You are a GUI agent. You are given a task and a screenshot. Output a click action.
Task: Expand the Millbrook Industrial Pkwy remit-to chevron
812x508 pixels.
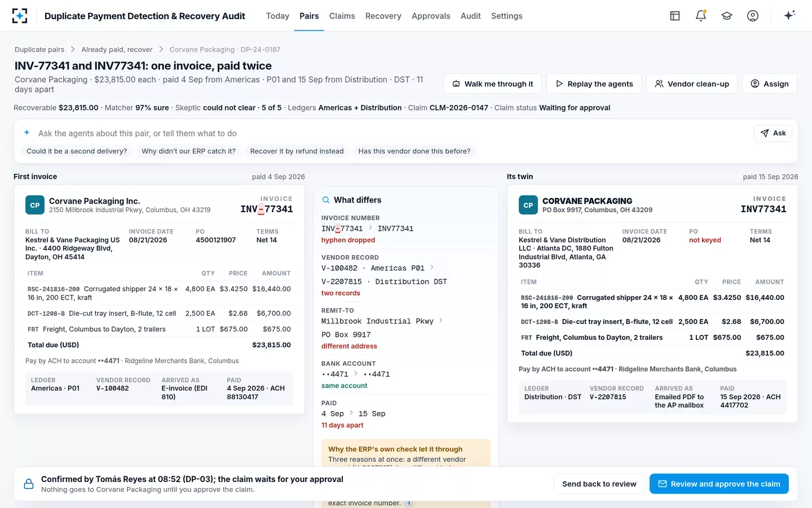[x=441, y=321]
